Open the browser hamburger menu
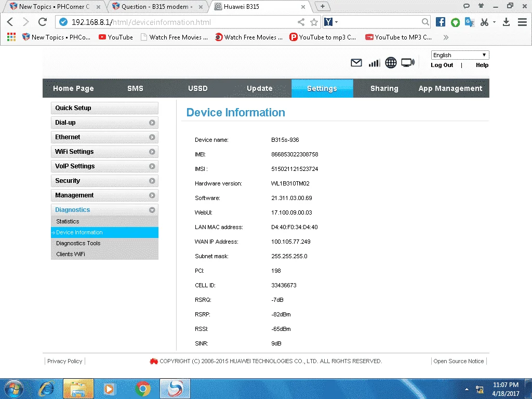 (523, 22)
